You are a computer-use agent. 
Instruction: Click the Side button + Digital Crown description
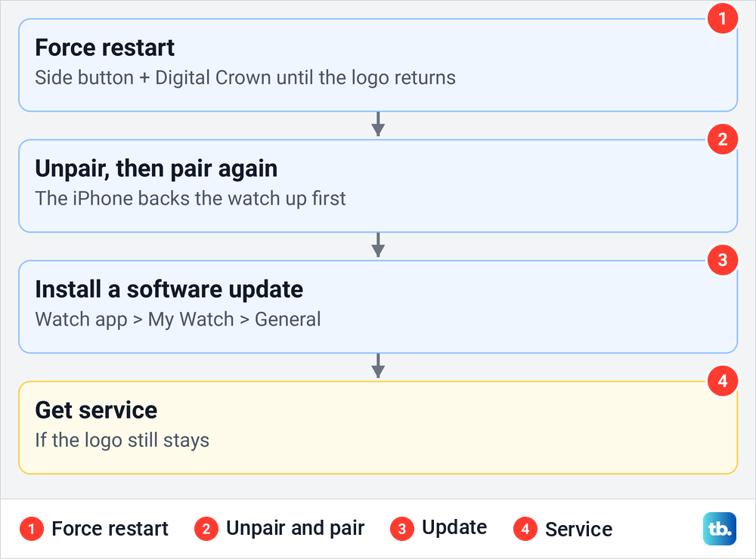tap(246, 78)
